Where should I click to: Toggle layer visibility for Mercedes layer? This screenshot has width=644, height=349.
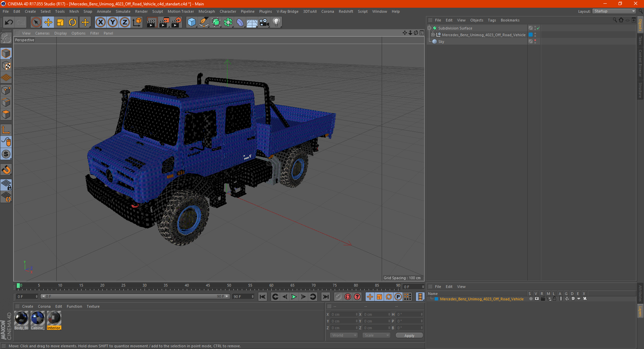(x=537, y=299)
